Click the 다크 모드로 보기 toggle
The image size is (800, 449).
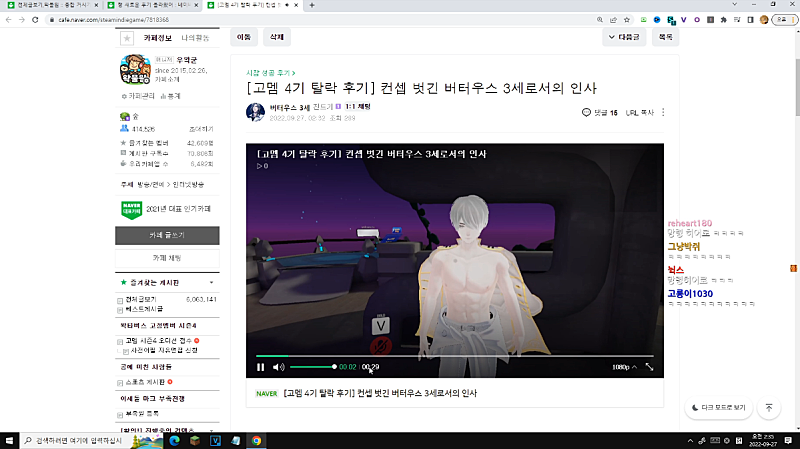point(718,408)
